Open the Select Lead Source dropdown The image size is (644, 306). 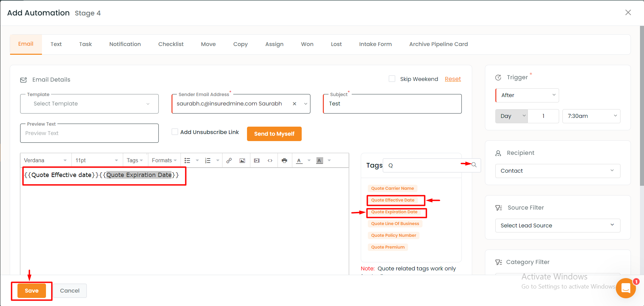[557, 225]
